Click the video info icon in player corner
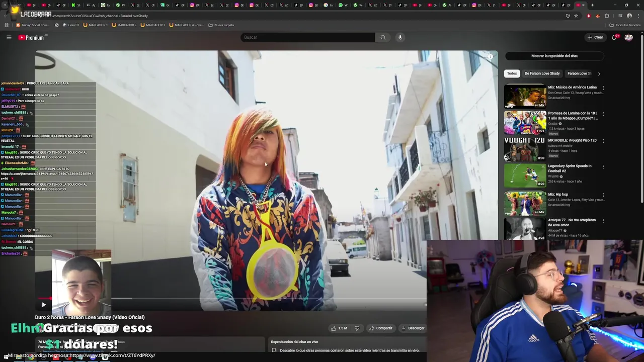644x362 pixels. [x=491, y=56]
